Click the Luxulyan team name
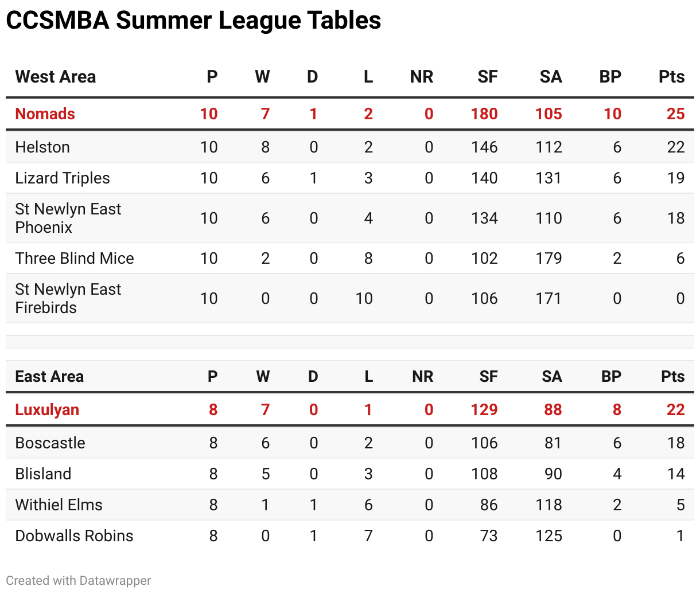 click(x=47, y=410)
